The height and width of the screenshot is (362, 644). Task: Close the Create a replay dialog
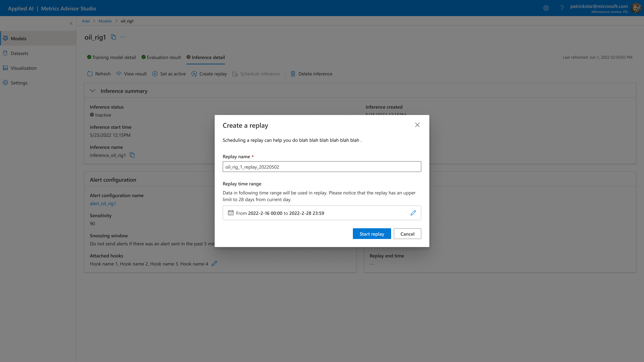click(417, 125)
